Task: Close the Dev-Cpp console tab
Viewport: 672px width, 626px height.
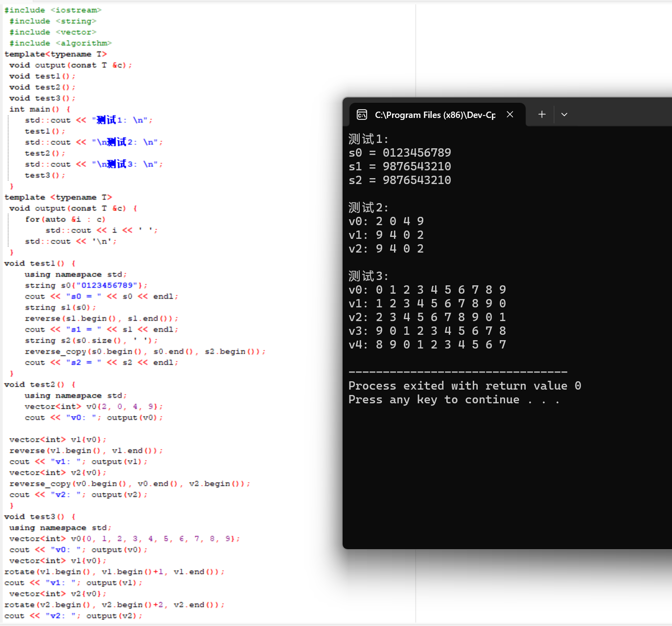Action: (510, 115)
